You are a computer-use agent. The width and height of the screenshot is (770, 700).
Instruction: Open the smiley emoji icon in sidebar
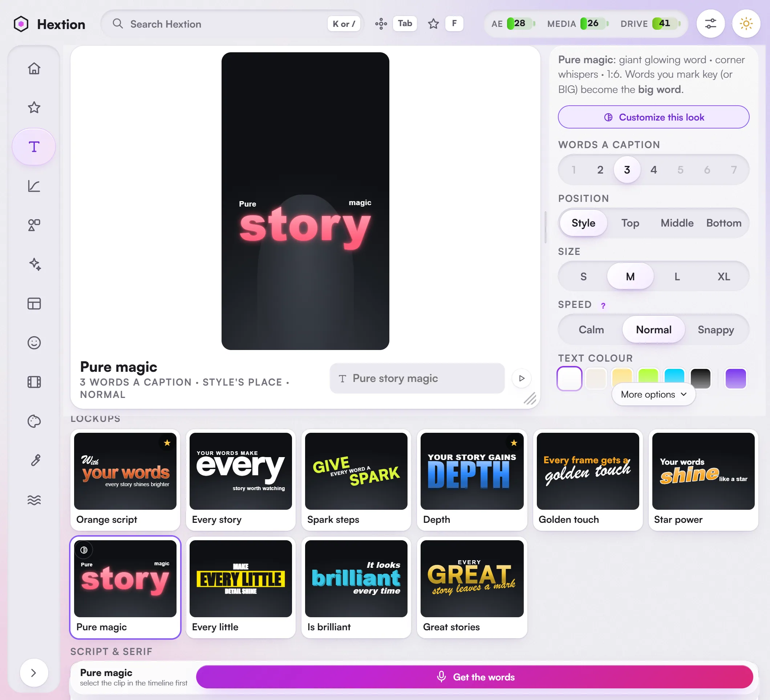pos(34,342)
